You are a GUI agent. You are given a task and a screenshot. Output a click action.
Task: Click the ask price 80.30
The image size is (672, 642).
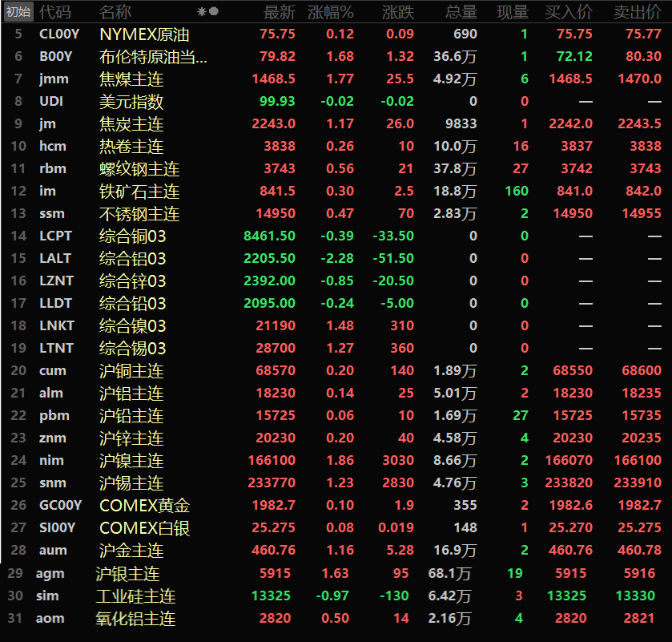pos(644,56)
